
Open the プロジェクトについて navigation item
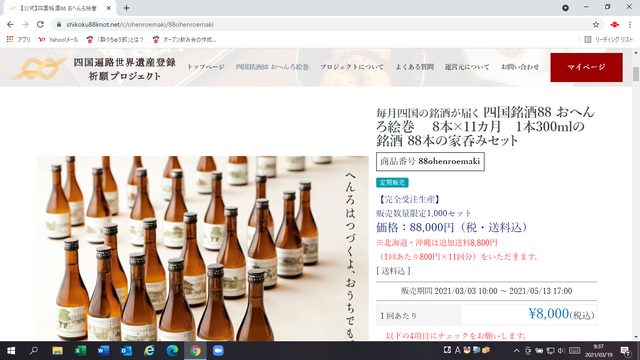351,67
